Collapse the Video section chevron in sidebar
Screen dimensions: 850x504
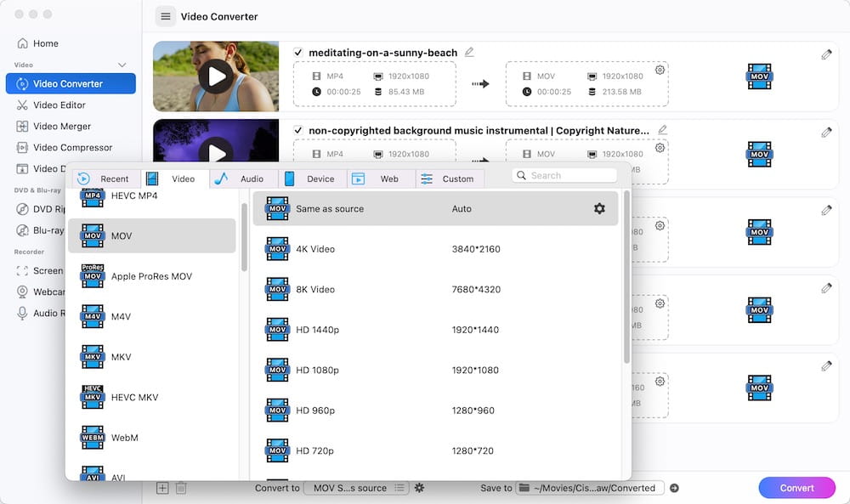tap(122, 65)
